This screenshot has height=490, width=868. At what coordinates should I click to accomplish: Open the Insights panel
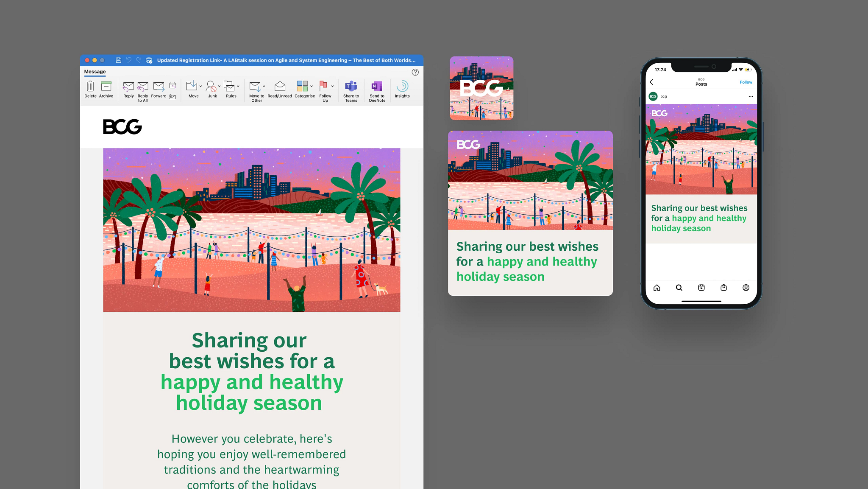[x=402, y=87]
